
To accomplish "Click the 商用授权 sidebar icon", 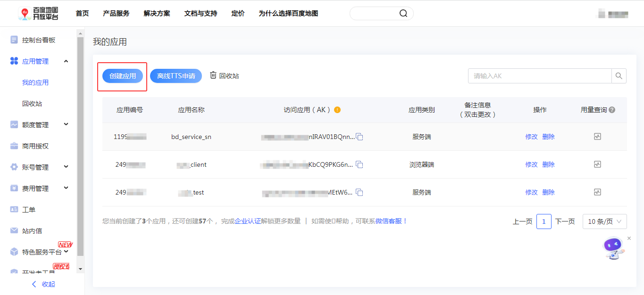I will pyautogui.click(x=13, y=146).
